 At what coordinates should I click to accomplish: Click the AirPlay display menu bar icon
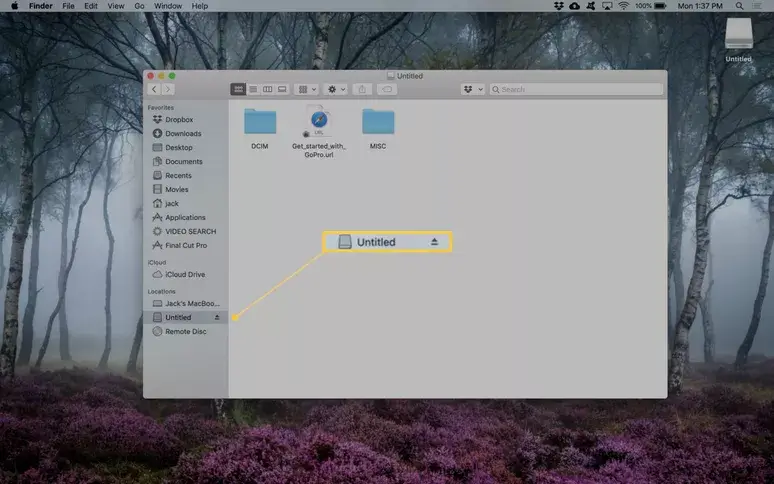[607, 6]
